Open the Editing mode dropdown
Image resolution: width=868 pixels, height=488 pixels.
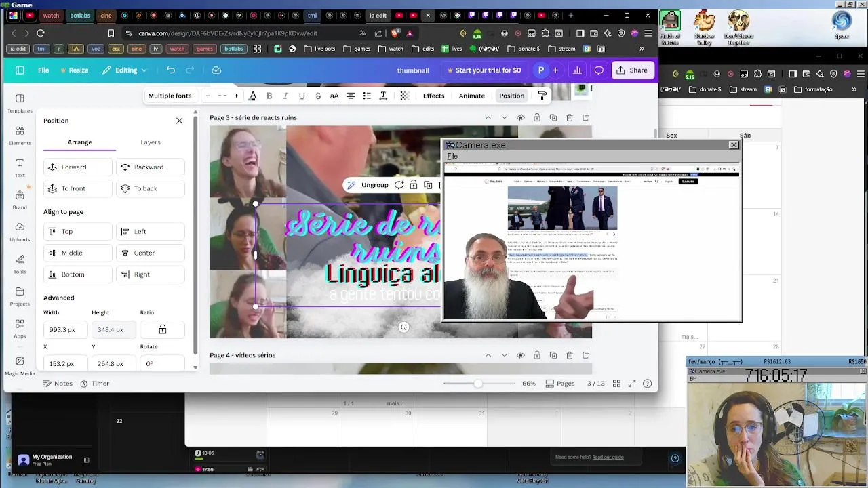125,70
